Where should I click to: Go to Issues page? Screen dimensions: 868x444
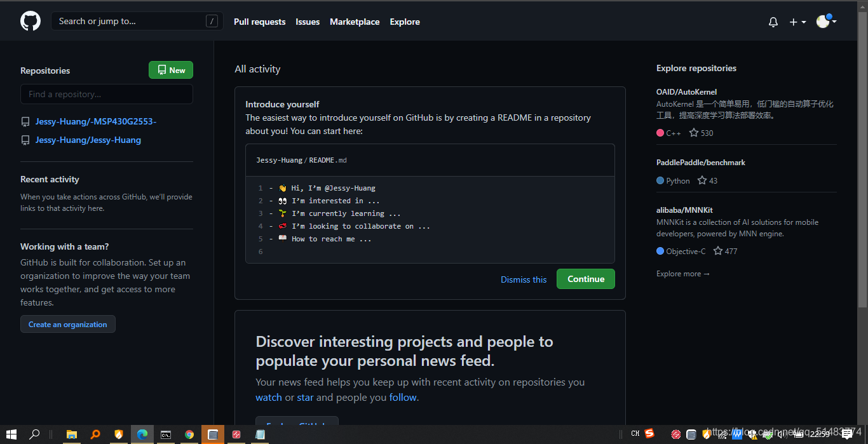click(x=308, y=22)
